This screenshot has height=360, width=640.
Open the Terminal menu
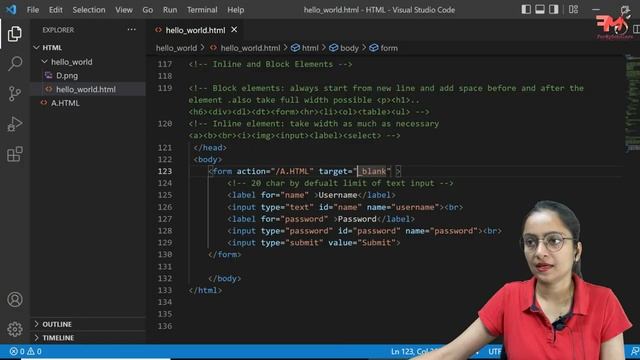(202, 10)
